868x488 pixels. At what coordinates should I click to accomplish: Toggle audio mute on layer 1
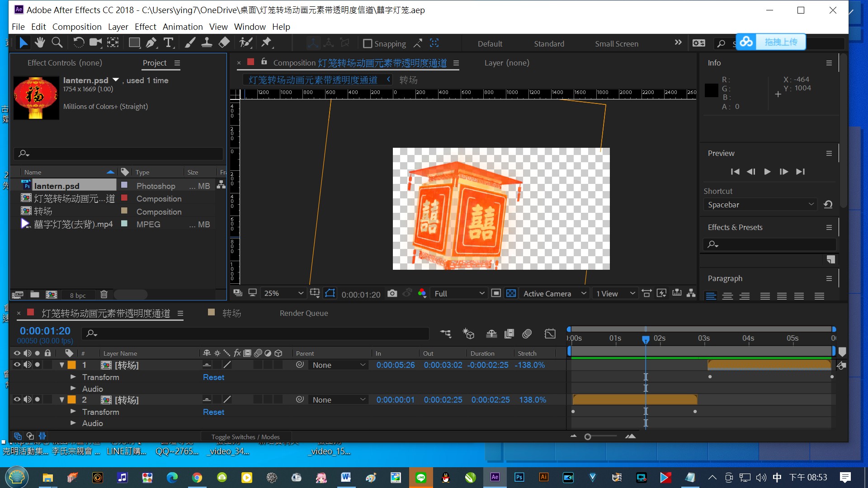tap(27, 365)
